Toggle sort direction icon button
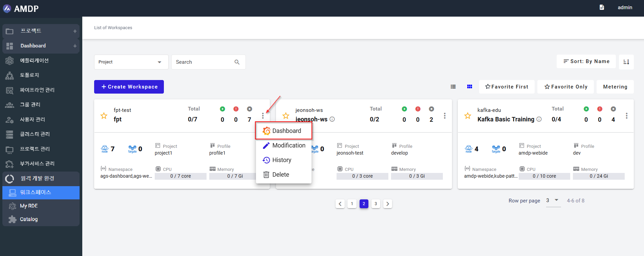This screenshot has width=644, height=256. [626, 62]
